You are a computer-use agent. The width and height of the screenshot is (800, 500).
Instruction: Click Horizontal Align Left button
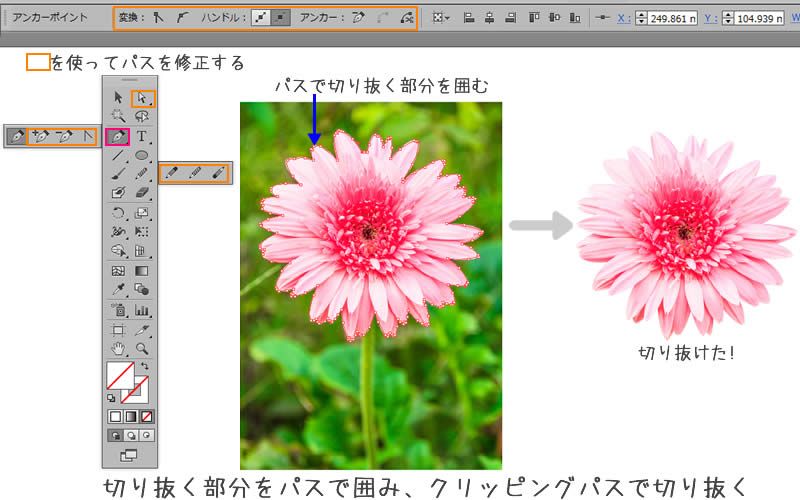(469, 18)
